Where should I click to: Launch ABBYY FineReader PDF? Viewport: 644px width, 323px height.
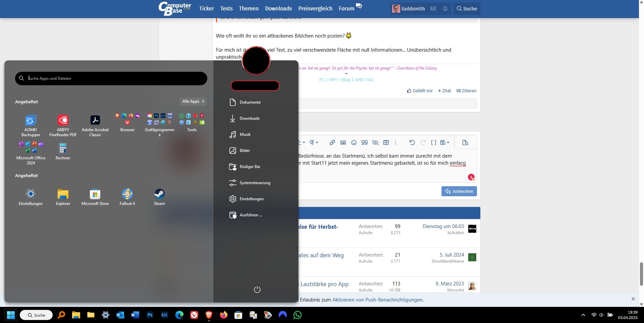point(63,125)
